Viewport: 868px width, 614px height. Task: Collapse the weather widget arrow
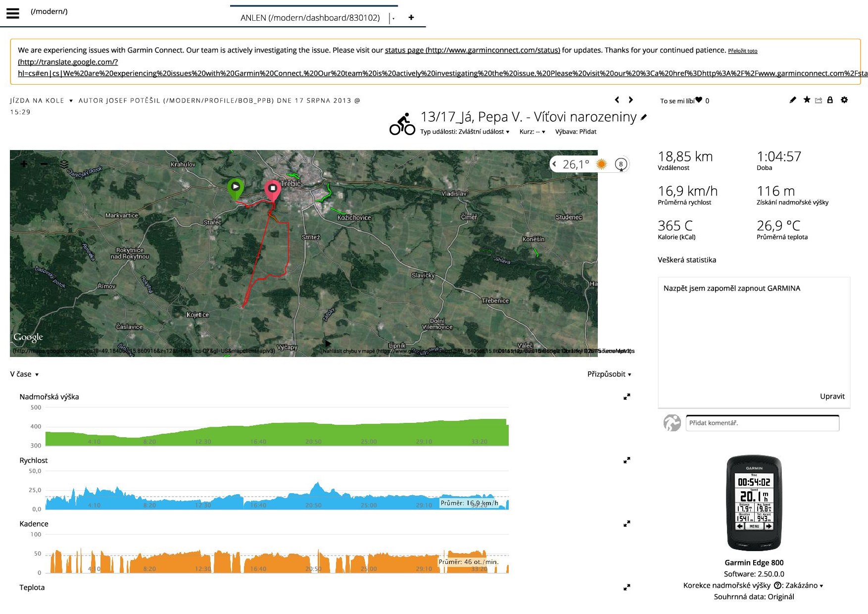point(555,164)
